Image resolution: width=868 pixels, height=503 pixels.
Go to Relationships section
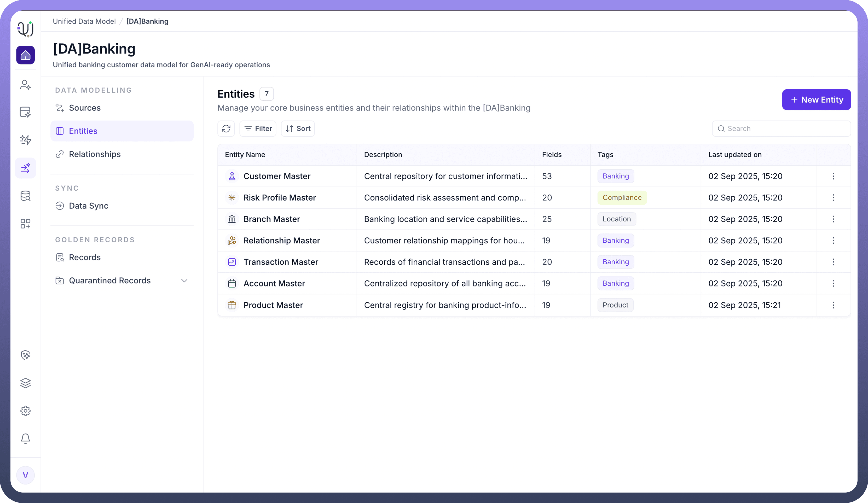click(x=95, y=154)
